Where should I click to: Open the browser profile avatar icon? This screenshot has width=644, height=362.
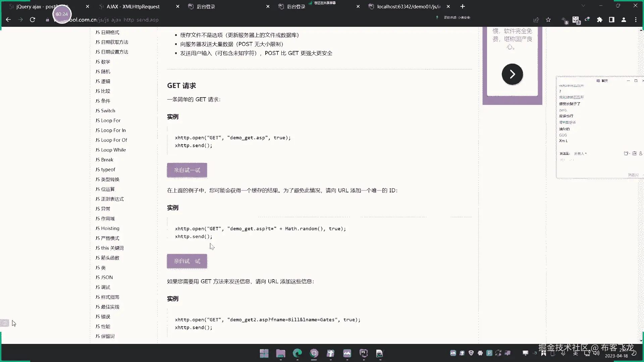point(624,20)
